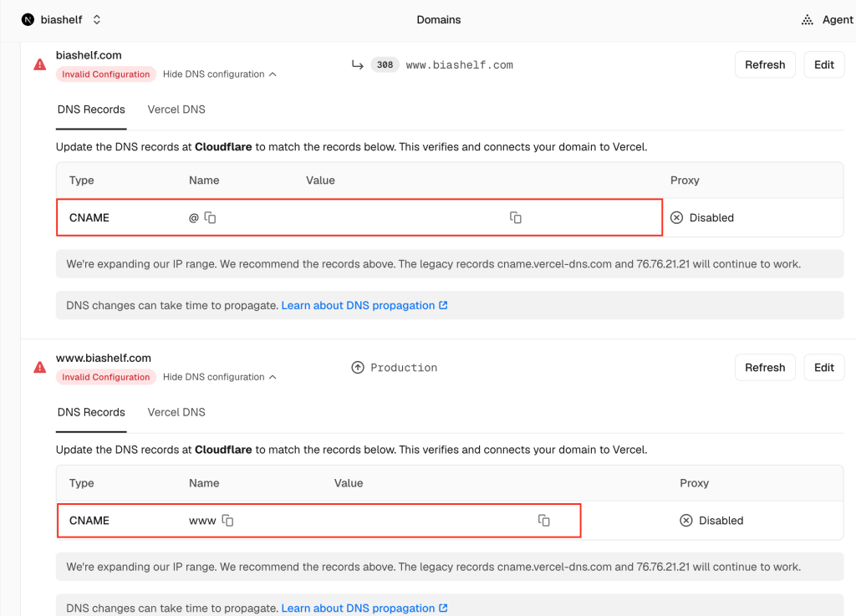The image size is (856, 616).
Task: Refresh the biashelf.com domain
Action: tap(765, 65)
